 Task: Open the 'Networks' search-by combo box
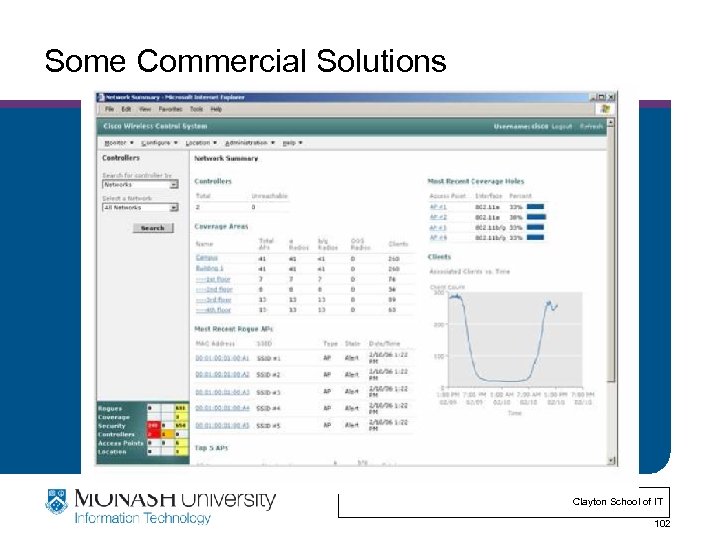[140, 185]
